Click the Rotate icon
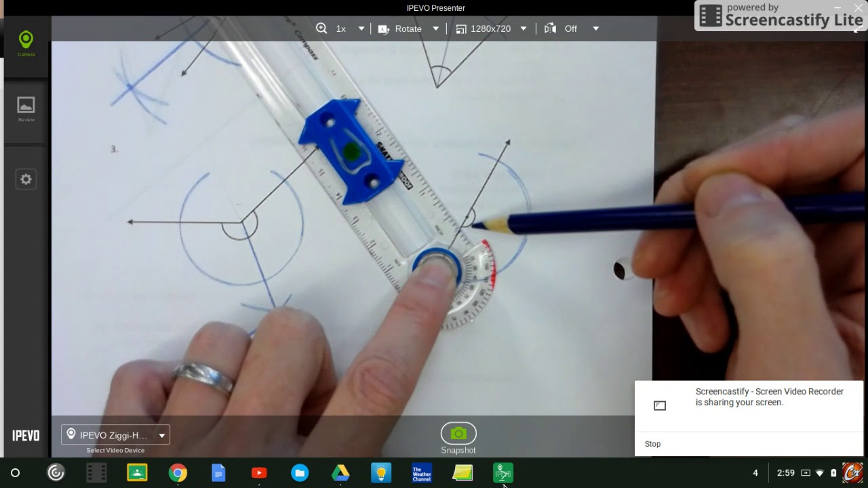The width and height of the screenshot is (868, 488). 383,28
